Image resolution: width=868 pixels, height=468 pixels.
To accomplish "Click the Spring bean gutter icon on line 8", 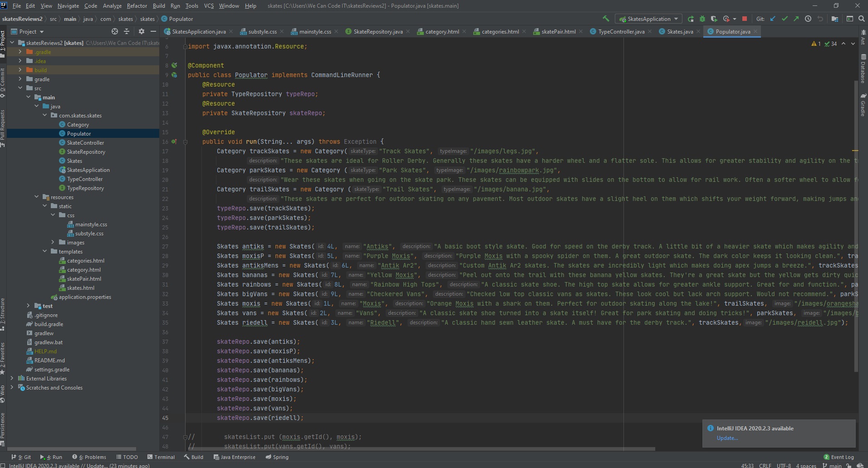I will 174,65.
